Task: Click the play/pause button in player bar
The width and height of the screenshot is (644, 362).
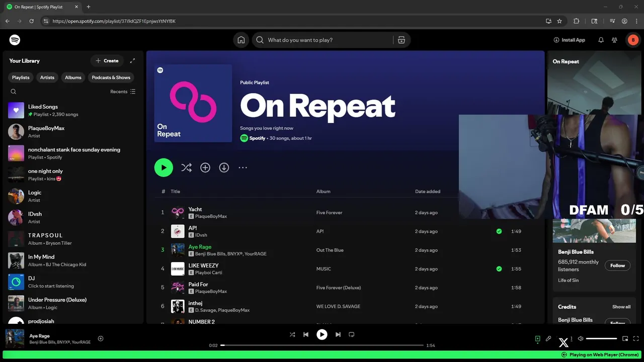Action: pos(322,334)
